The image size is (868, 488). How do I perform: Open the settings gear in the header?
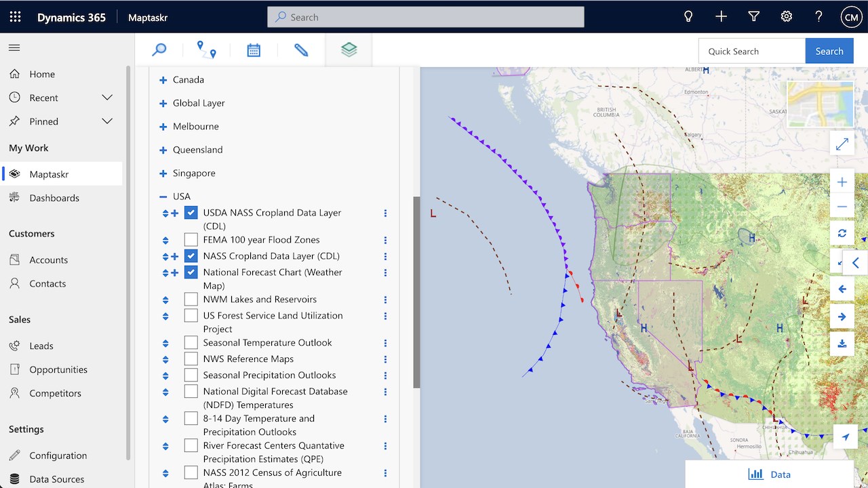[786, 17]
